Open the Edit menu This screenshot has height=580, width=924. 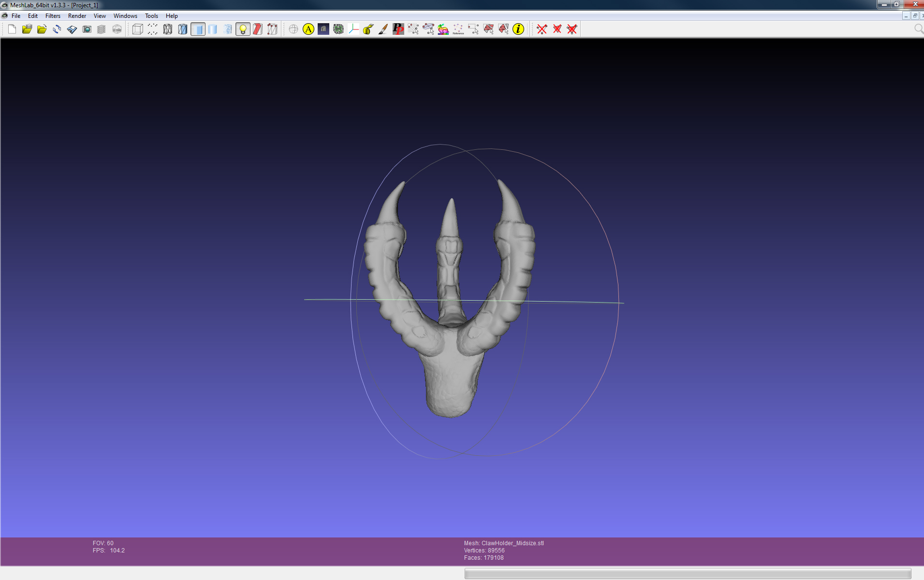(x=33, y=16)
